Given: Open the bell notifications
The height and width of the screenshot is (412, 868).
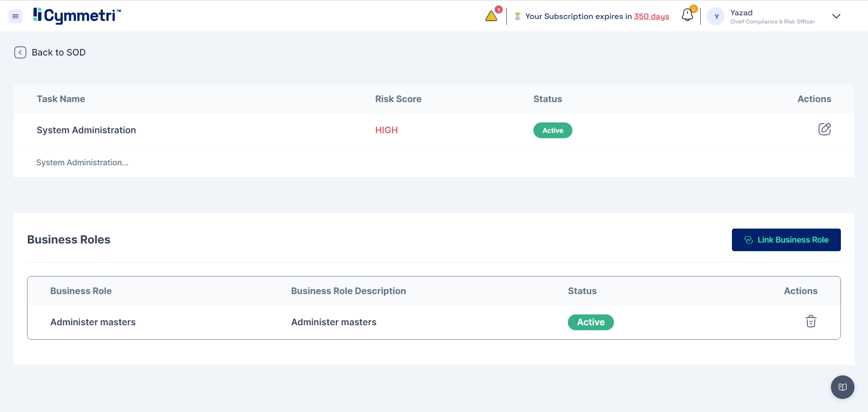Looking at the screenshot, I should (687, 15).
